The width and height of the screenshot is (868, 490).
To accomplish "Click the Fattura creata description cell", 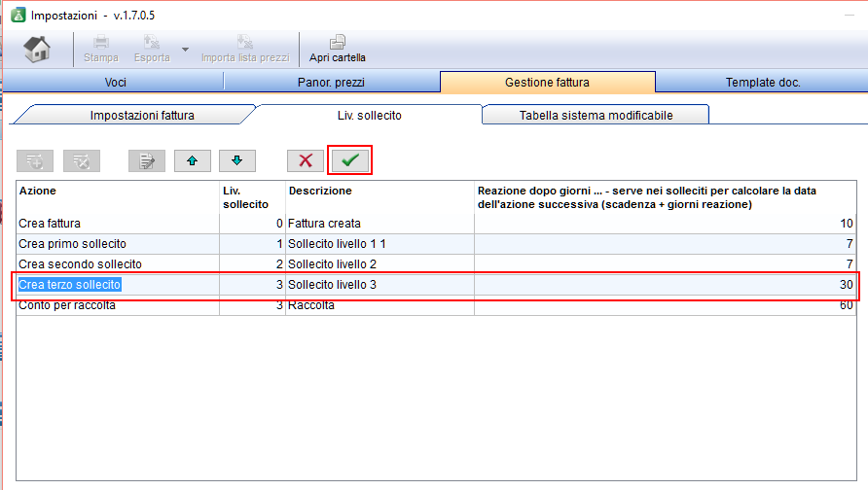I will 380,224.
